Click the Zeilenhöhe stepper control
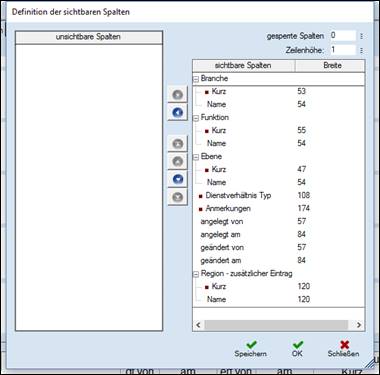The image size is (380, 375). [362, 50]
